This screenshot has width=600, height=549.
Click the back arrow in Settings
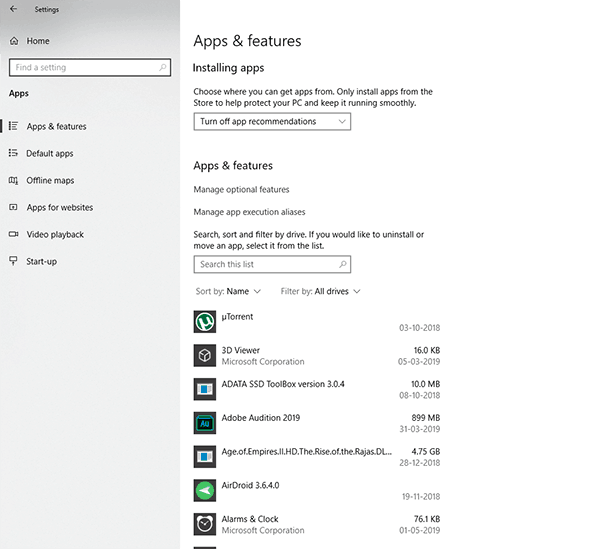(13, 9)
